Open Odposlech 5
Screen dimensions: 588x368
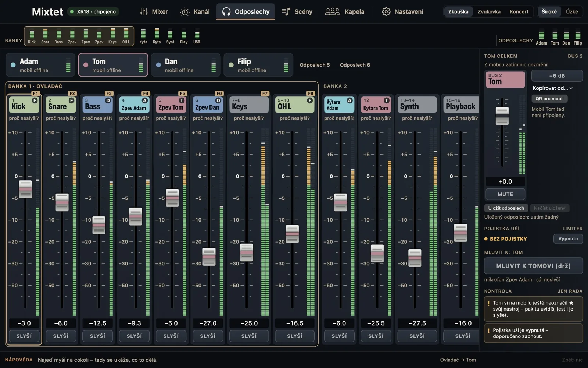315,65
